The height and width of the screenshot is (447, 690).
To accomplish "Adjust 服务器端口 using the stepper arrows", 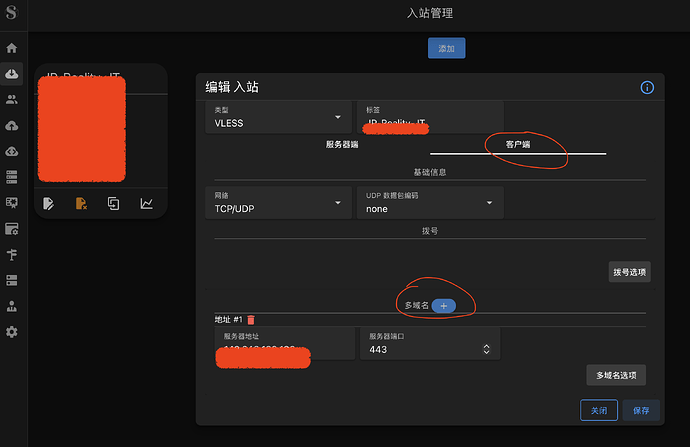I will 486,349.
